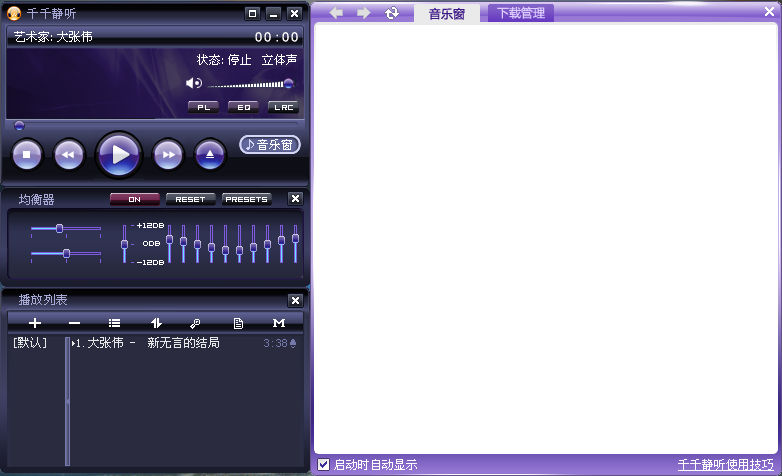Toggle 启动时自动显示 checkbox
Image resolution: width=782 pixels, height=476 pixels.
point(323,465)
